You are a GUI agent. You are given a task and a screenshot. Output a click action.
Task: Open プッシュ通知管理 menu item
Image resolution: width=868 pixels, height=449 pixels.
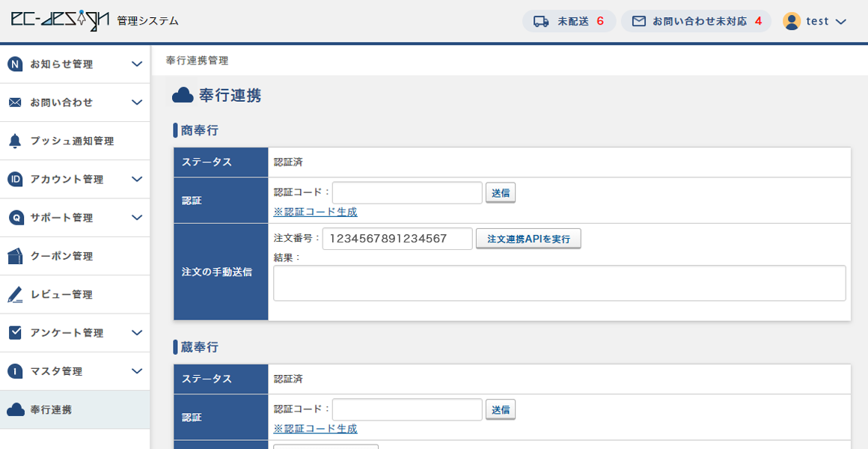(75, 141)
